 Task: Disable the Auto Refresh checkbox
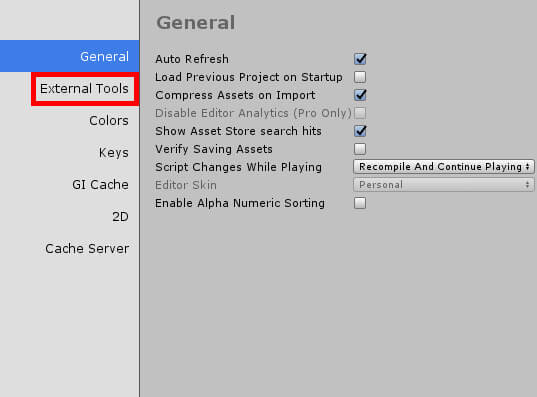[360, 59]
